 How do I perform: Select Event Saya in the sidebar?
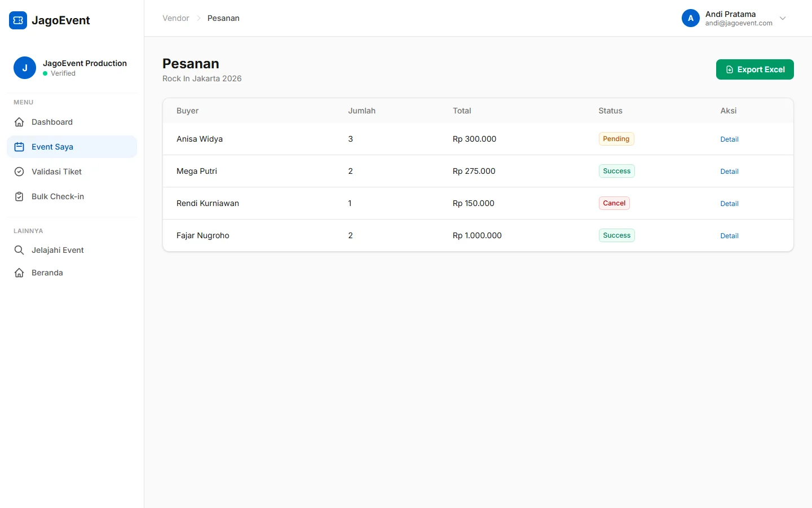point(72,147)
